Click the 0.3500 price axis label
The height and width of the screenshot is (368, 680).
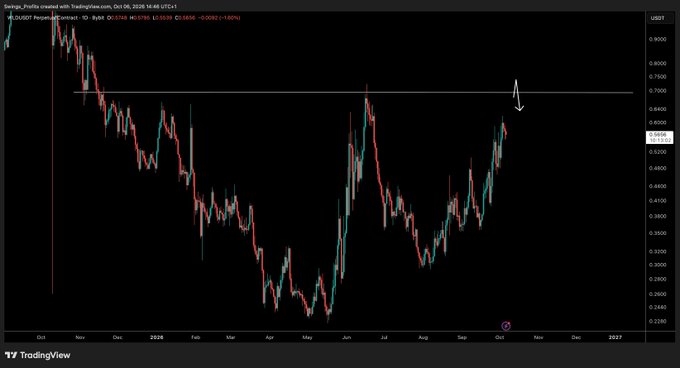coord(657,233)
